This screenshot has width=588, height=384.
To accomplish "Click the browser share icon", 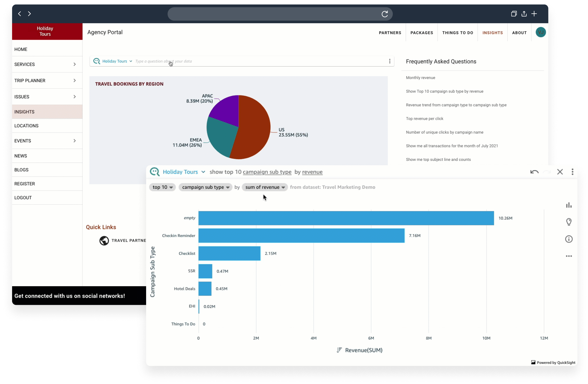I will click(x=524, y=14).
